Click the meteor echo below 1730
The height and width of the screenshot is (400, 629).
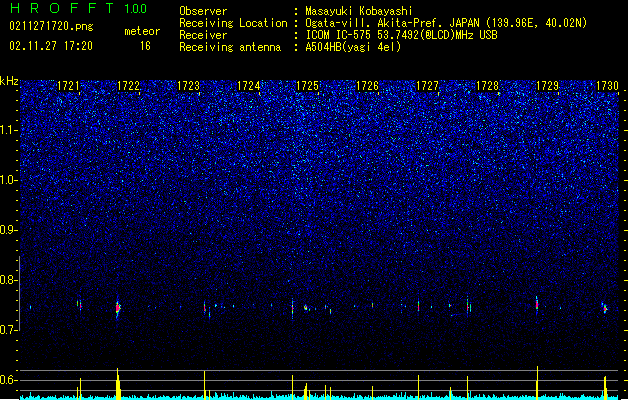pyautogui.click(x=605, y=308)
